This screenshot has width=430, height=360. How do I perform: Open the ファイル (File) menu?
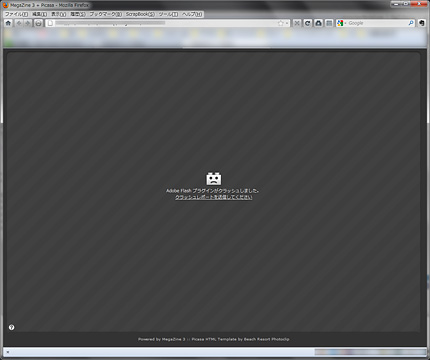tap(16, 14)
